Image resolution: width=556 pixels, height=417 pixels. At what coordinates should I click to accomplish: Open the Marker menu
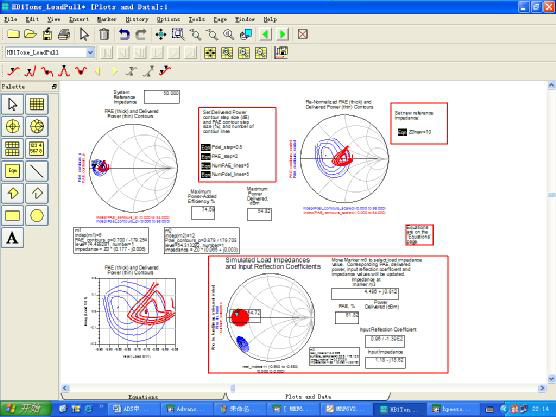[106, 19]
